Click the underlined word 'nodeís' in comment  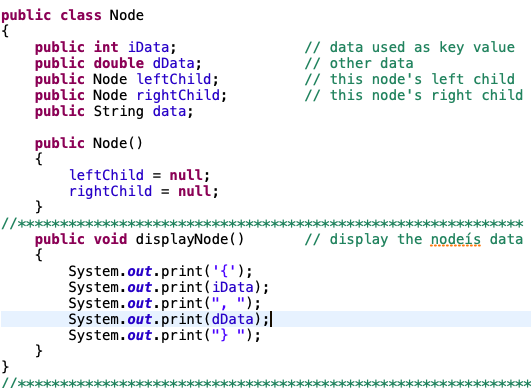455,239
